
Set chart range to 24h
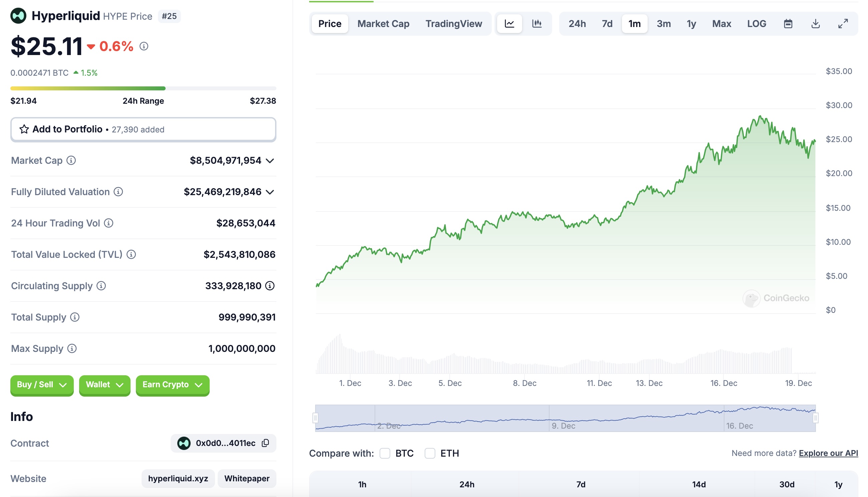coord(577,24)
